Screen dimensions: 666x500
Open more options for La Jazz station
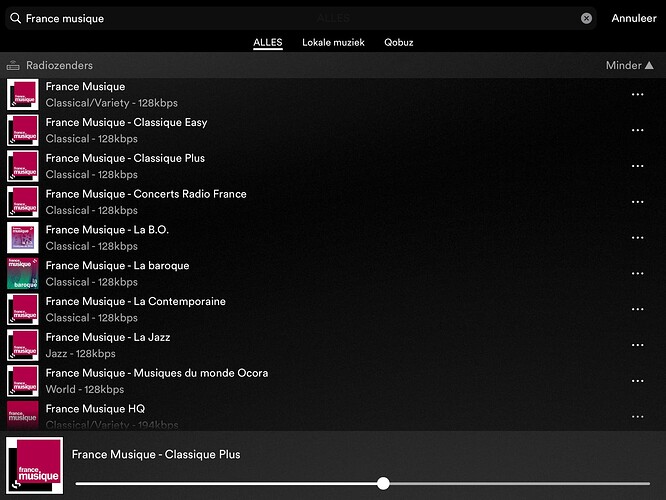[637, 345]
